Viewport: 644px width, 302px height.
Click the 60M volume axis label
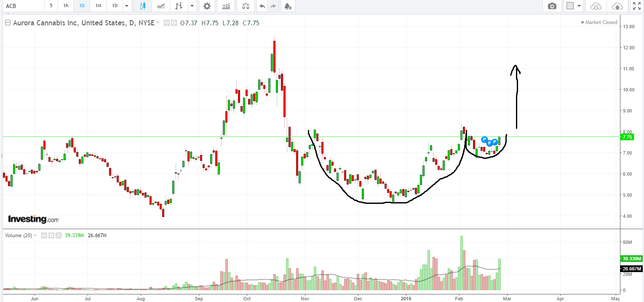point(628,242)
